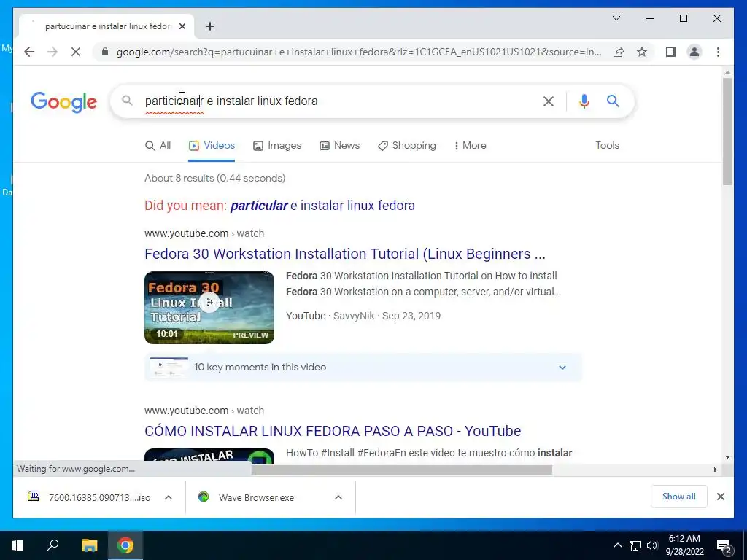Open tab search chevron in title bar
This screenshot has height=560, width=747.
616,18
